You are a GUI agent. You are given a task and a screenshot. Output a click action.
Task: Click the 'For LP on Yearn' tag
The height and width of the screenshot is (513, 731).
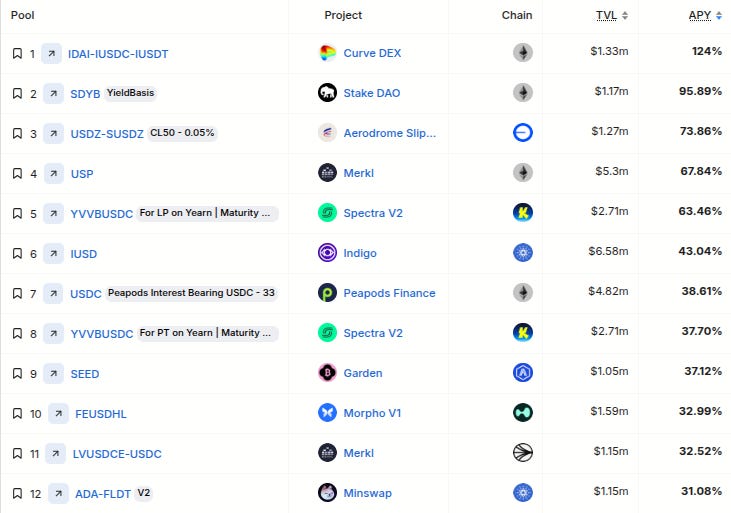tap(208, 213)
